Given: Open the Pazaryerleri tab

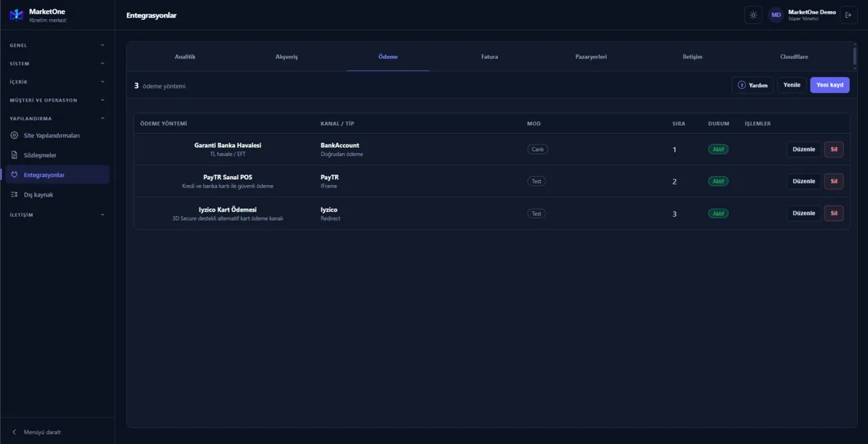Looking at the screenshot, I should pos(591,57).
